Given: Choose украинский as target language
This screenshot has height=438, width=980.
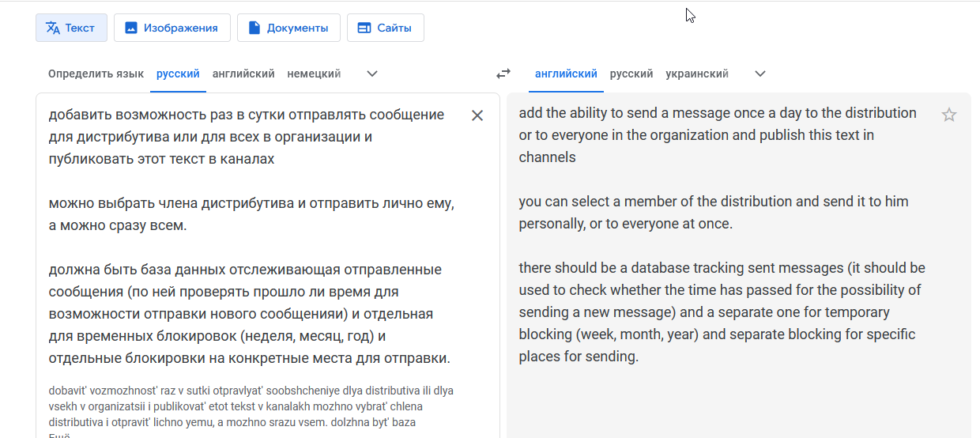Looking at the screenshot, I should pyautogui.click(x=696, y=74).
